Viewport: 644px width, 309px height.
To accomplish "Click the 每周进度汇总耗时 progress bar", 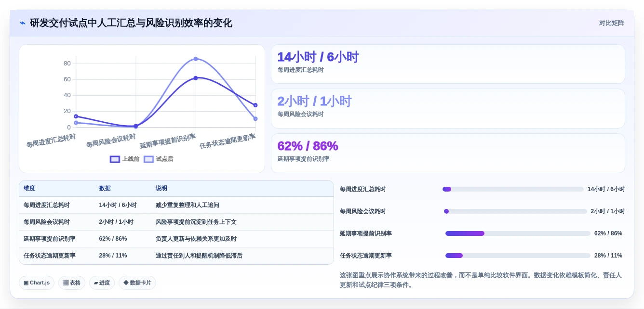I will coord(513,189).
